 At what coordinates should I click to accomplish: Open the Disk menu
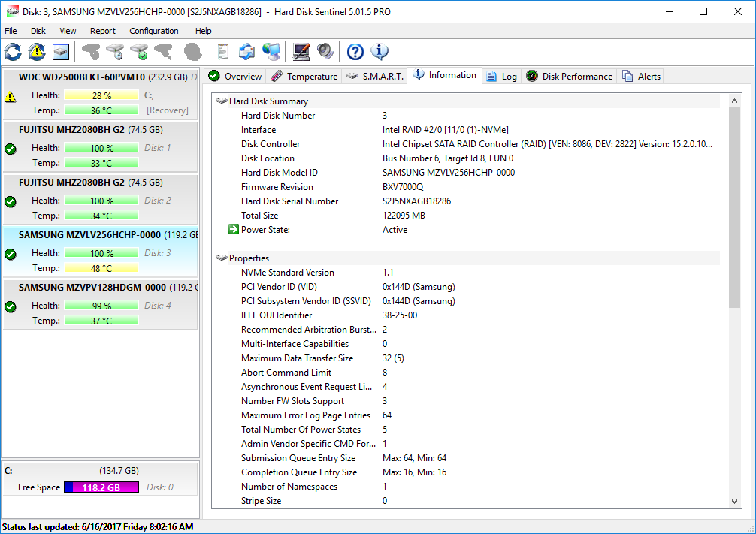point(38,31)
